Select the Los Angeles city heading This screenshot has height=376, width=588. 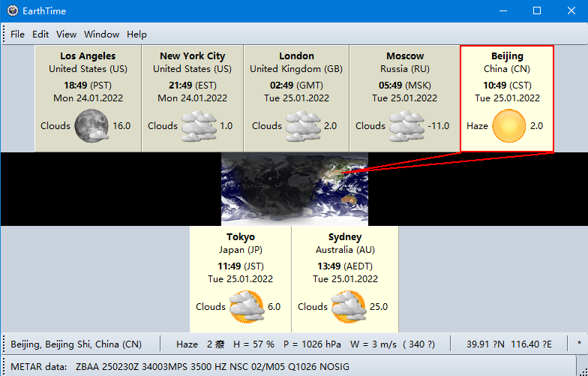click(88, 56)
